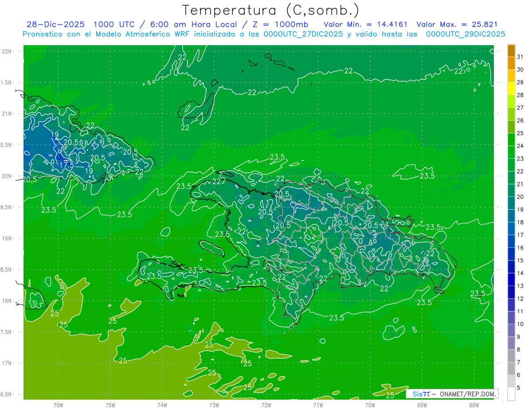Click the color legend value 8
The image size is (532, 411).
click(519, 349)
